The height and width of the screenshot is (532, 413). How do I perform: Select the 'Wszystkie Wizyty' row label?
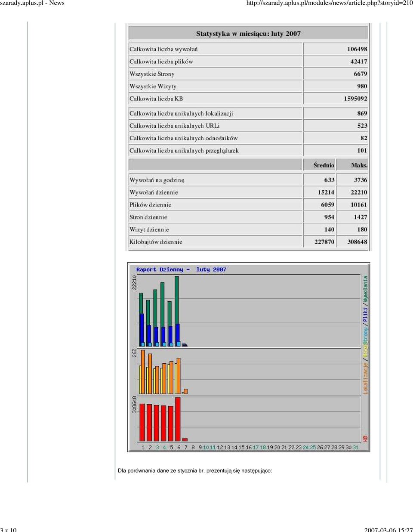click(x=153, y=87)
